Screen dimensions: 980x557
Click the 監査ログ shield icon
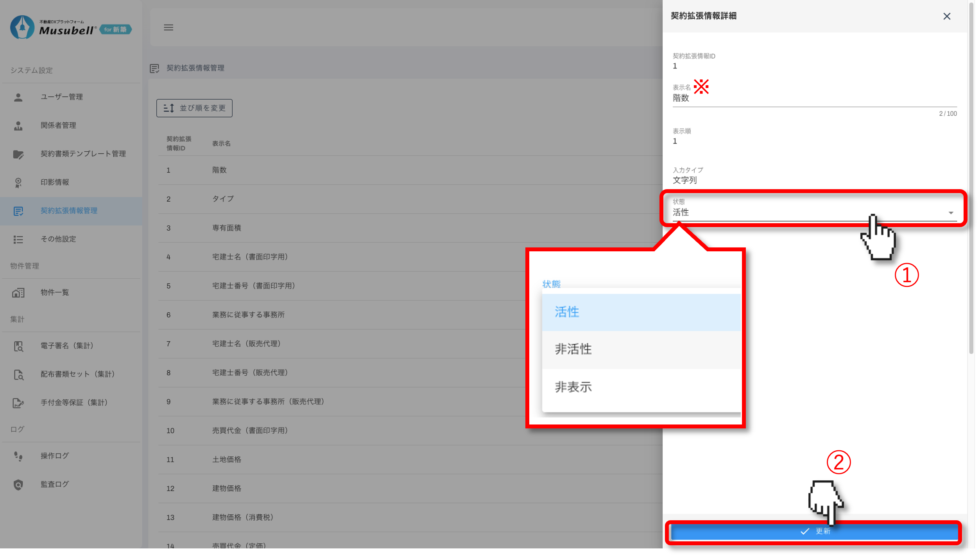point(18,485)
